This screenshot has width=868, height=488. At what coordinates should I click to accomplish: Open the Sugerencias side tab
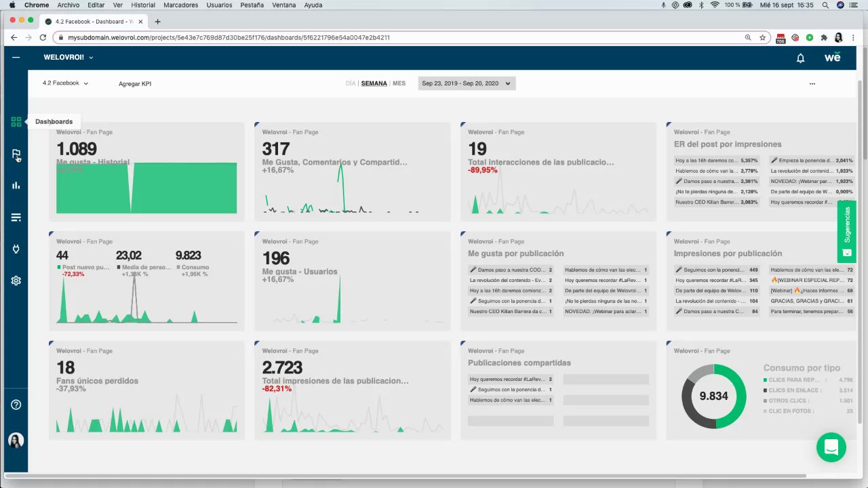click(x=846, y=231)
